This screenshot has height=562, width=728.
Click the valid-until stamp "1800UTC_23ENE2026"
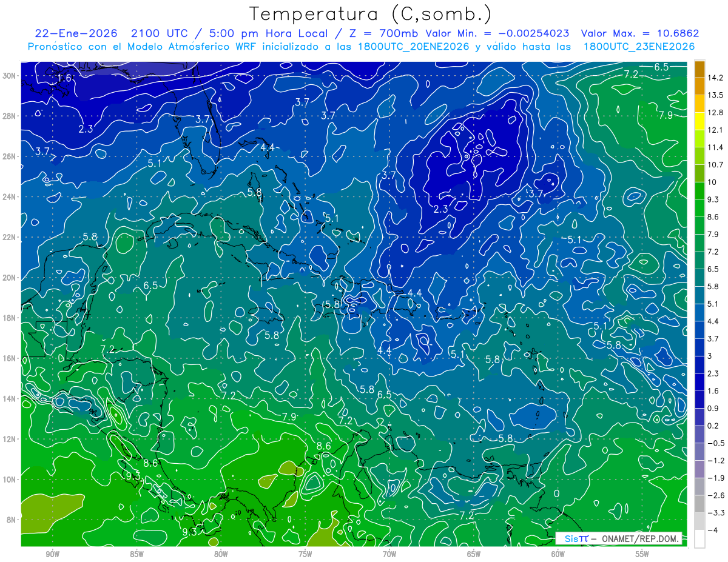click(639, 46)
